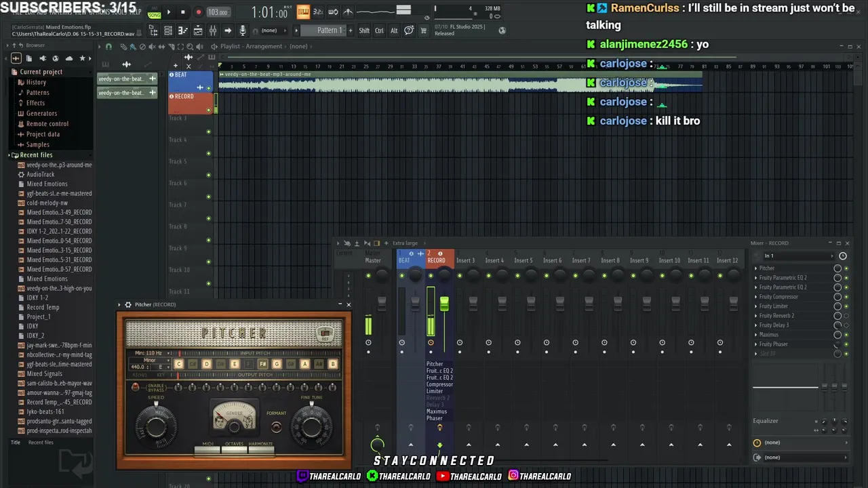Select the playlist playback speaker tool

pos(199,46)
